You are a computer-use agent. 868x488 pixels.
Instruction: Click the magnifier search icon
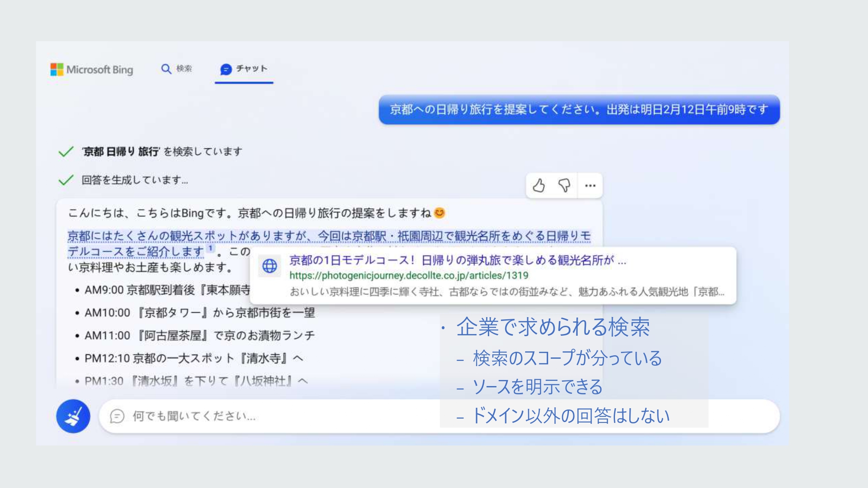(x=166, y=69)
